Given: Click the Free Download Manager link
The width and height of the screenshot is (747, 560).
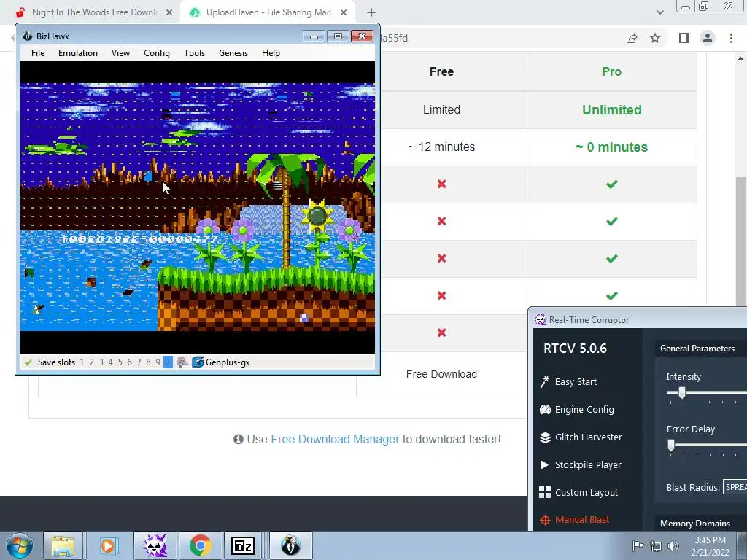Looking at the screenshot, I should [x=335, y=439].
